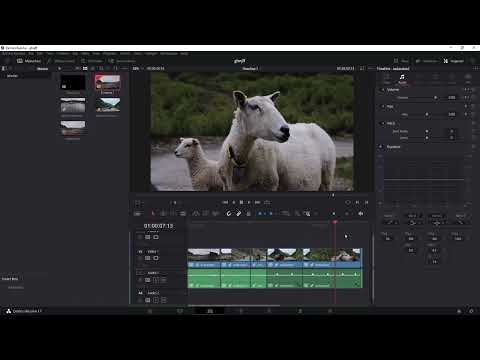Toggle the Inspector panel button
The image size is (480, 360).
click(x=453, y=61)
